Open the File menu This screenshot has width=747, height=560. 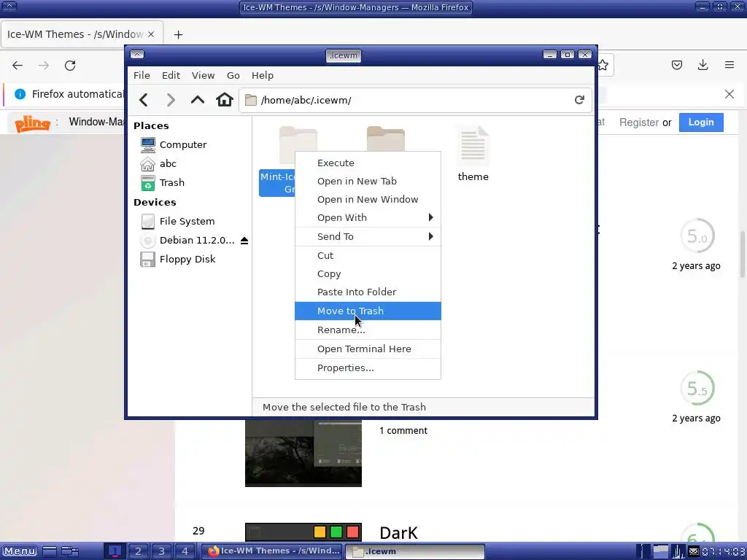tap(142, 75)
